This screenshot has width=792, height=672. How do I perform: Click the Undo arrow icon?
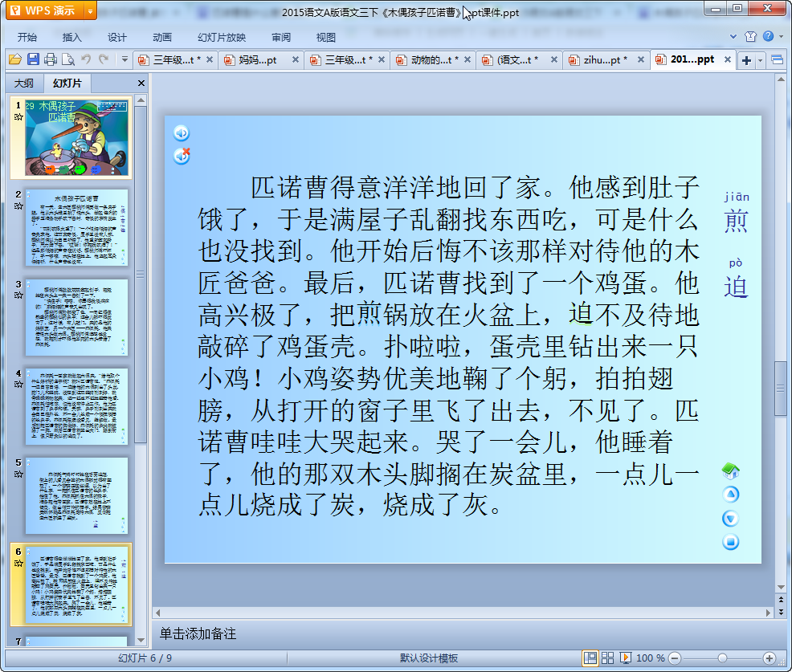tap(86, 59)
